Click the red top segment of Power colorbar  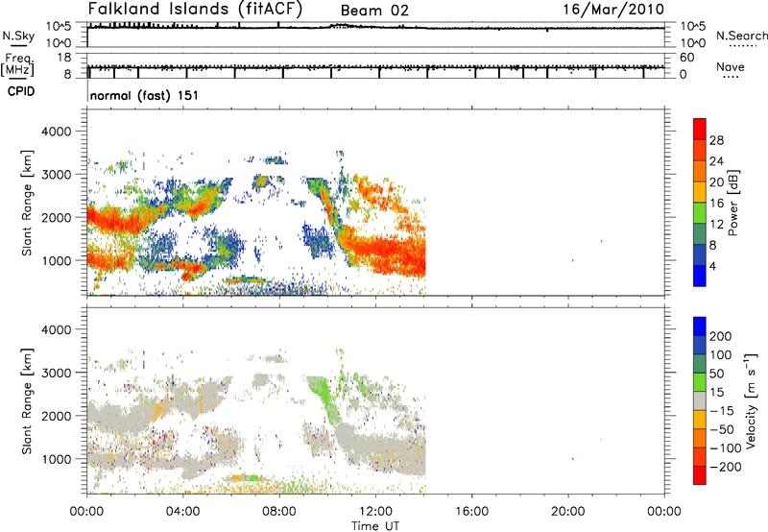click(x=700, y=129)
